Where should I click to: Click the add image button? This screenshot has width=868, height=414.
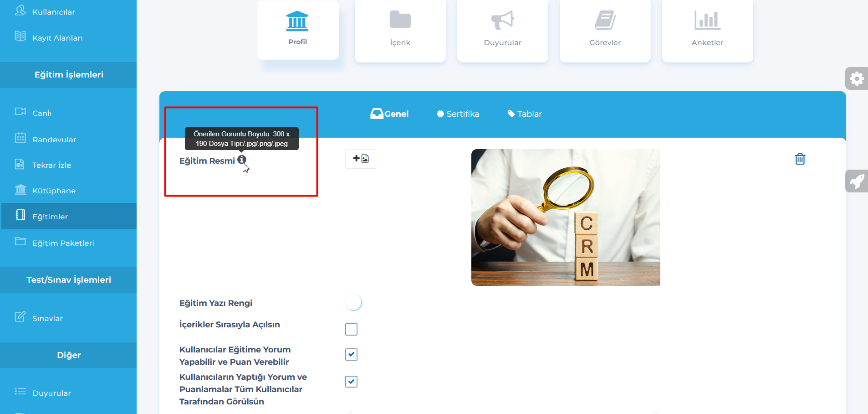[x=361, y=159]
